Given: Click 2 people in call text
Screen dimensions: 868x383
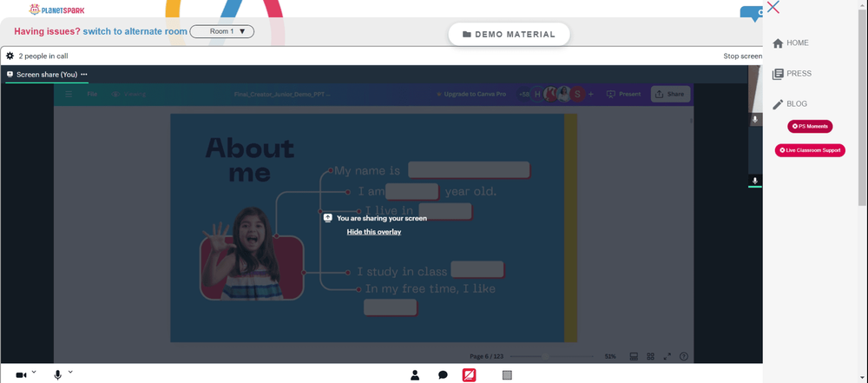Looking at the screenshot, I should [x=43, y=56].
